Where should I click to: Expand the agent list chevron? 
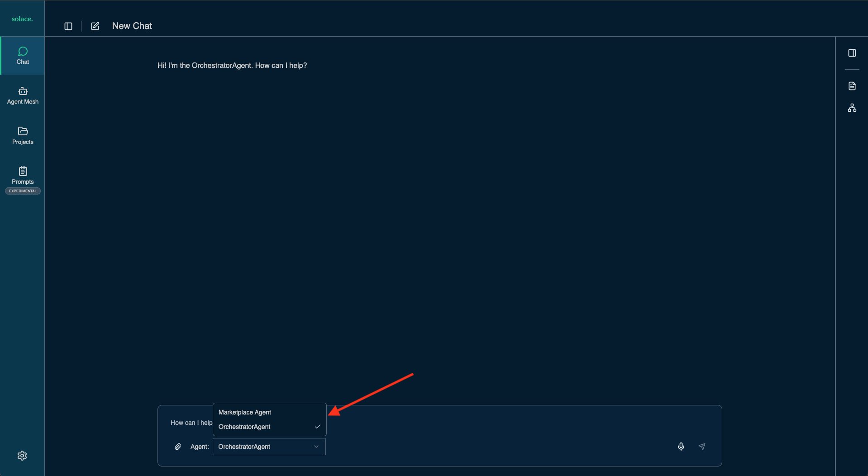(x=316, y=447)
